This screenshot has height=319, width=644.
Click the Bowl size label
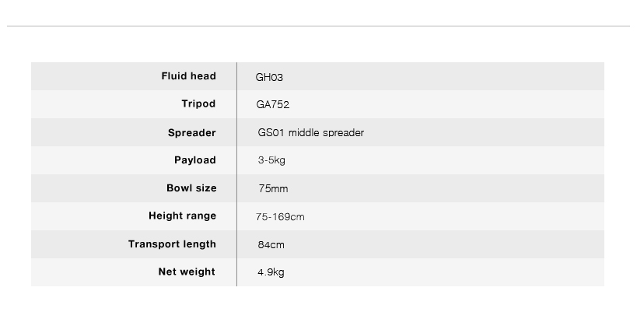coord(191,188)
